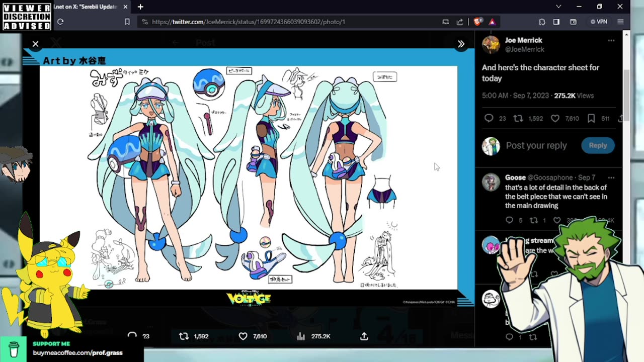The width and height of the screenshot is (644, 362).
Task: Click the twitter.com URL address field
Action: [x=249, y=22]
